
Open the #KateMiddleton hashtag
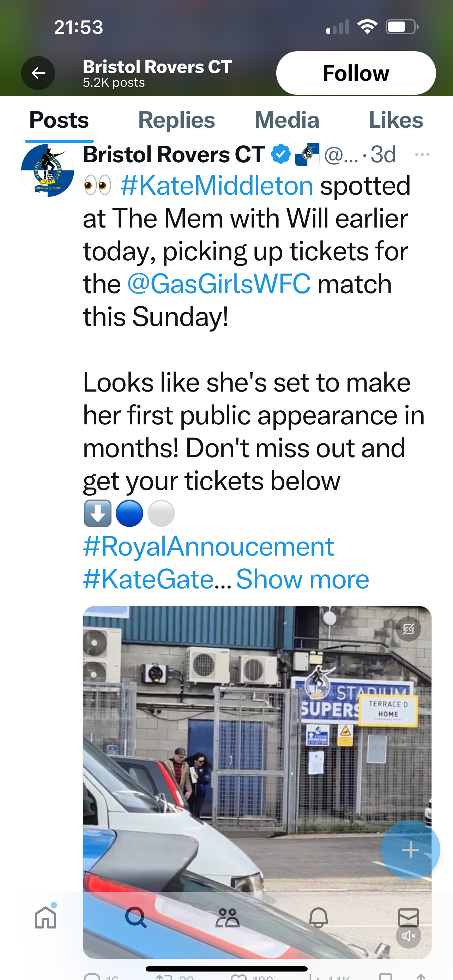coord(217,186)
